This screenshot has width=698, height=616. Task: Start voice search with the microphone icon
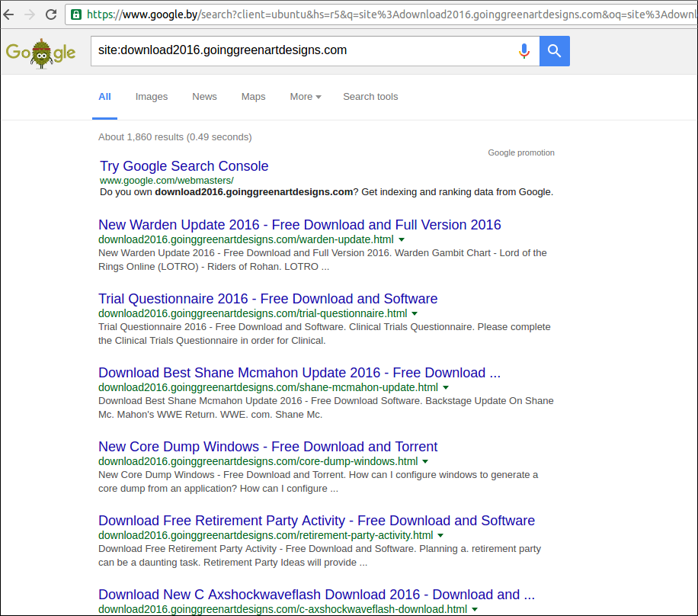pyautogui.click(x=524, y=51)
